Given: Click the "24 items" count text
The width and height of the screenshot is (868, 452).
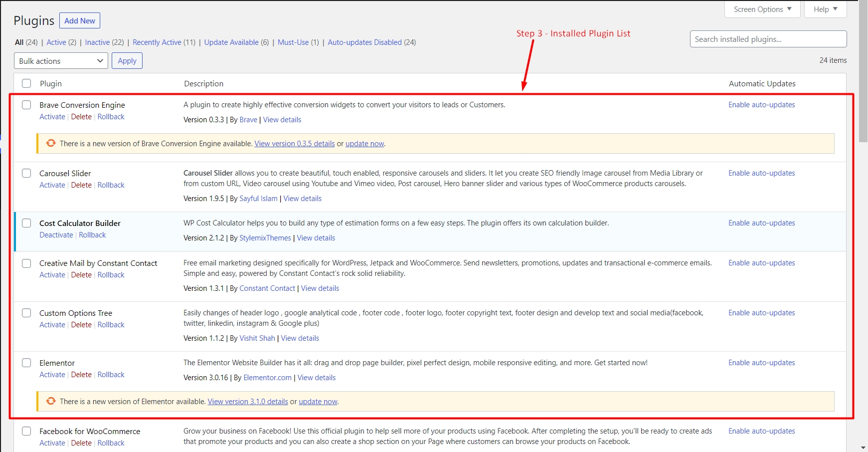Looking at the screenshot, I should tap(833, 60).
